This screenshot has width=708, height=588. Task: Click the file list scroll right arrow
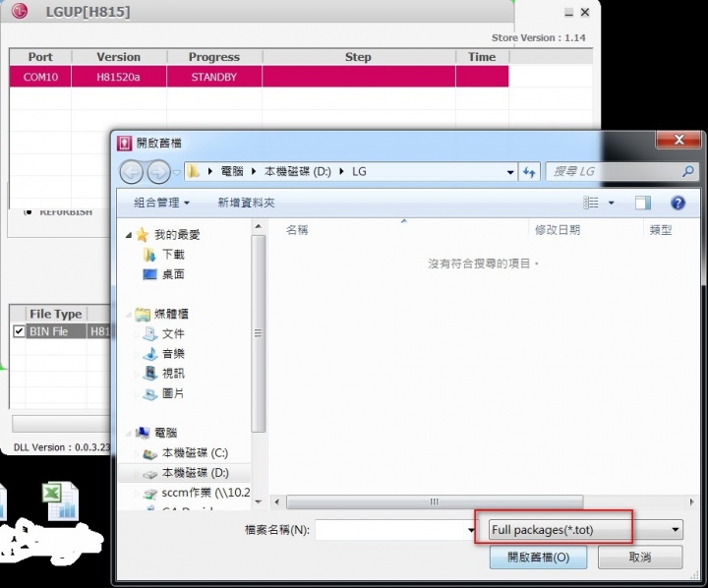[x=691, y=501]
